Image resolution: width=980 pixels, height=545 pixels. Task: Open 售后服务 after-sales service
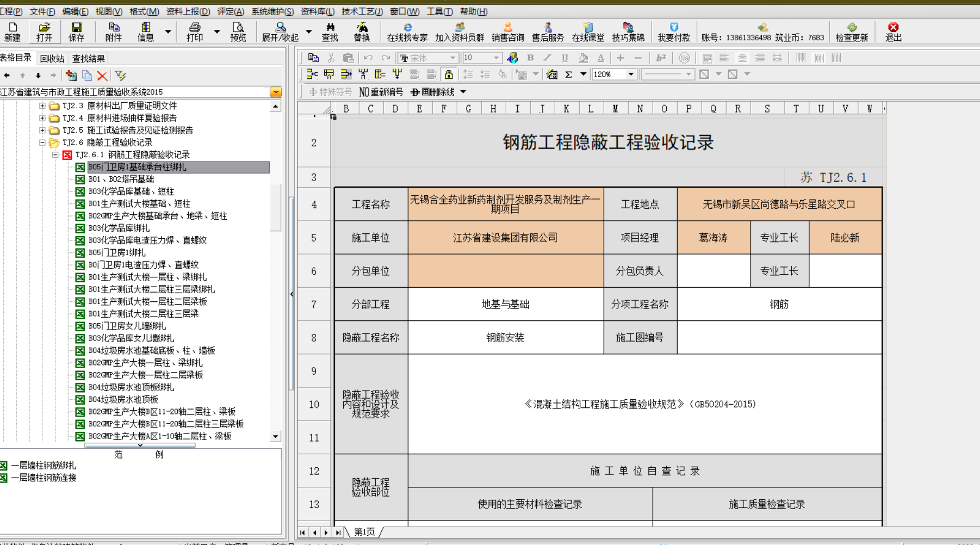(x=548, y=32)
